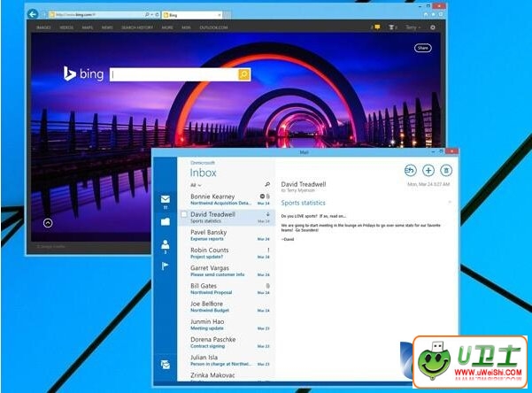Open Zrinka Makovac email
This screenshot has height=393, width=532.
pos(226,376)
